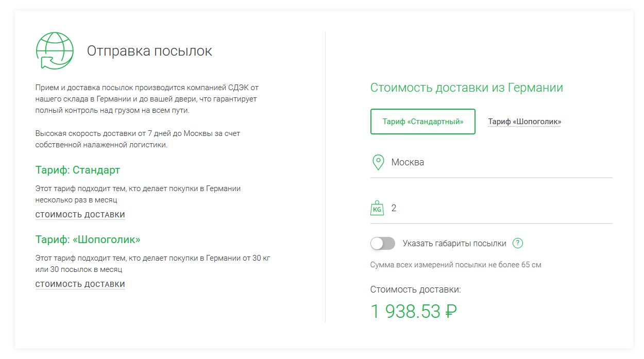Click the destination city field with Москва

click(500, 163)
